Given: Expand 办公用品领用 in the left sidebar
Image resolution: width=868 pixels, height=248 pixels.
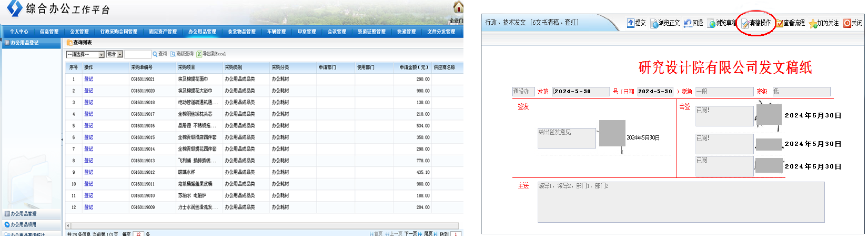Looking at the screenshot, I should (24, 225).
